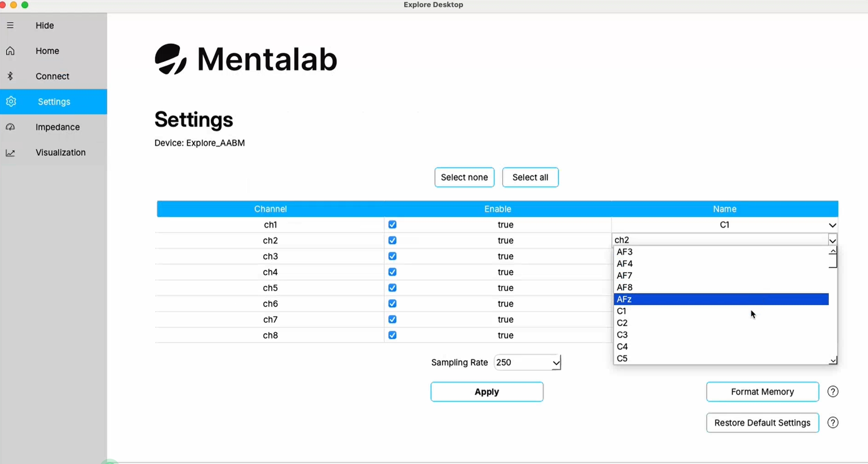Click the ch2 name input field
Screen dimensions: 868x464
coord(720,240)
